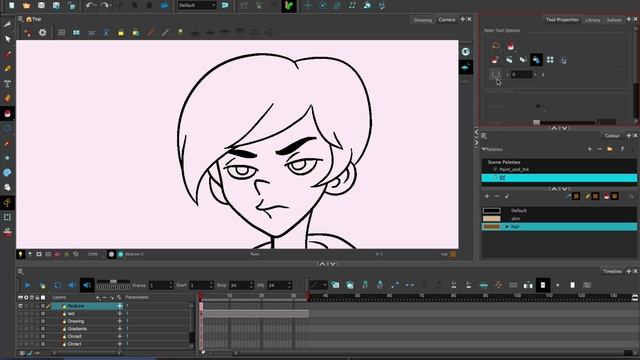The height and width of the screenshot is (360, 640).
Task: Increase the Frame stepper value
Action: coord(171,283)
